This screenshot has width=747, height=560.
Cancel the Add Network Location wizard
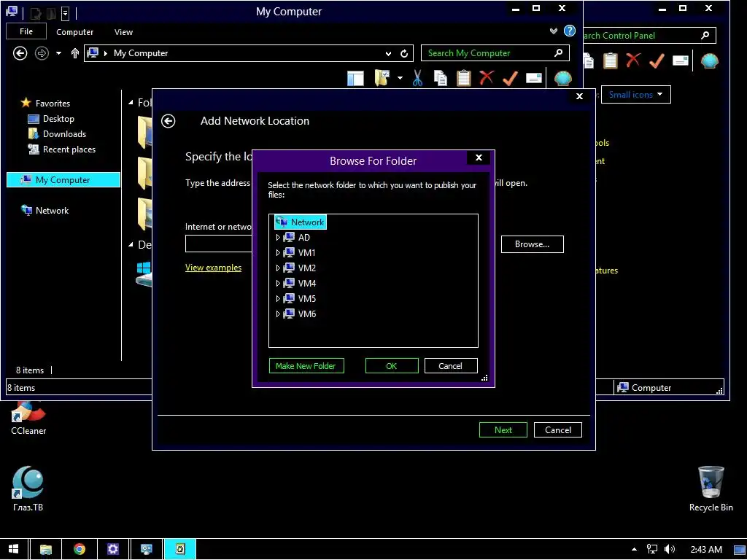click(558, 430)
